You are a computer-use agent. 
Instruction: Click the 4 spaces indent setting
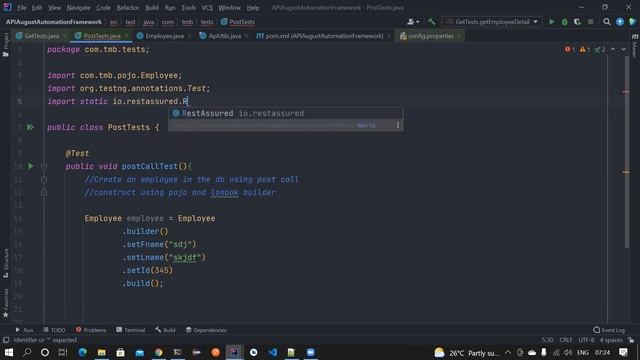click(611, 340)
